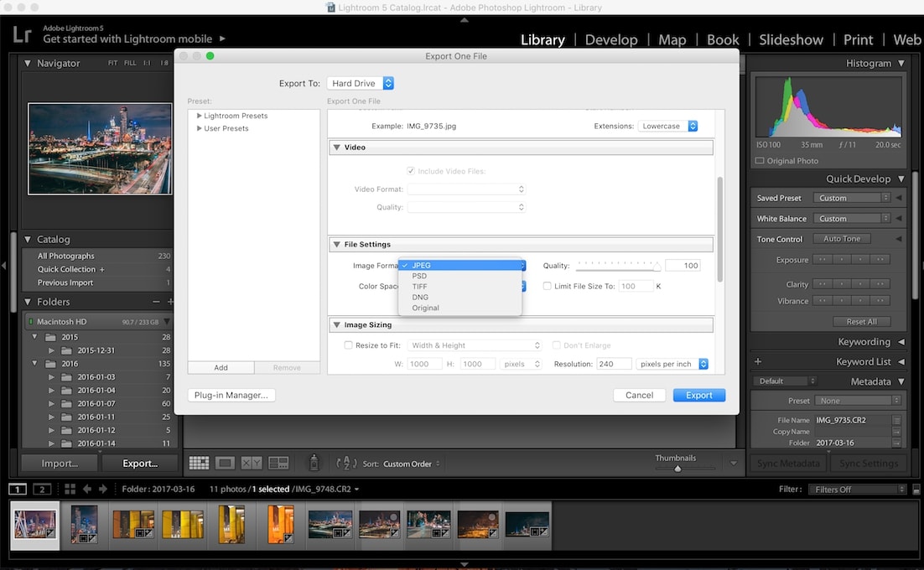Click Auto Tone in Quick Develop
The width and height of the screenshot is (924, 570).
click(842, 239)
